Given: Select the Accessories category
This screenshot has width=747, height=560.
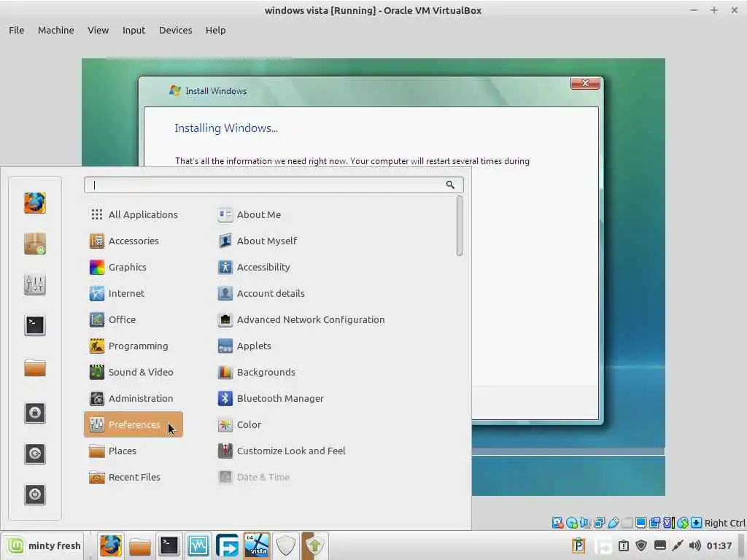Looking at the screenshot, I should point(133,241).
